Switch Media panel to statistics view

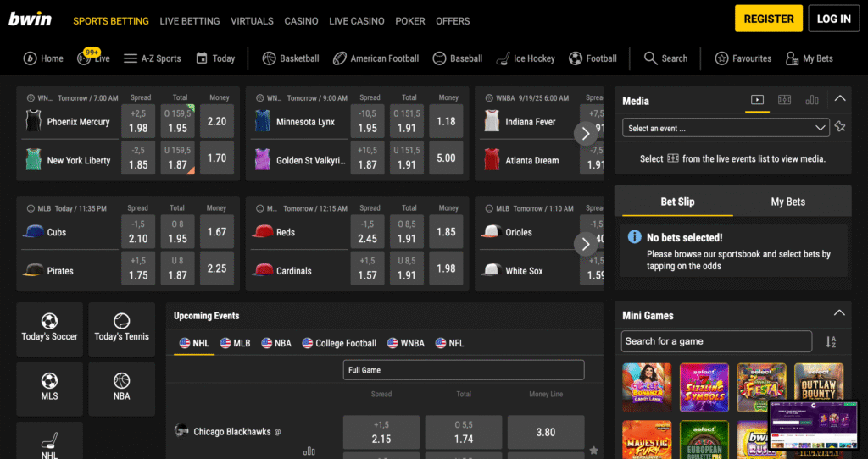(812, 100)
